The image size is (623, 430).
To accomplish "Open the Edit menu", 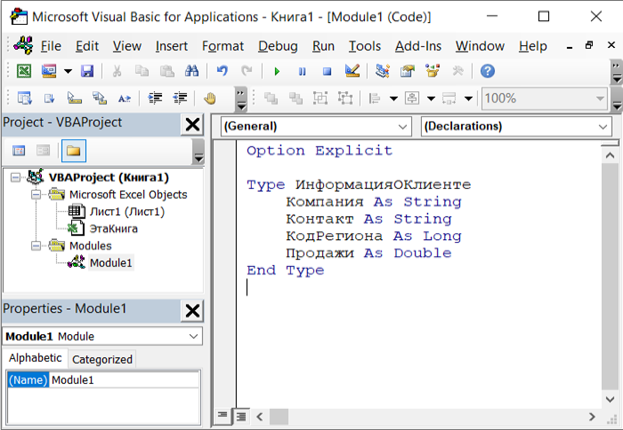I will coord(87,46).
